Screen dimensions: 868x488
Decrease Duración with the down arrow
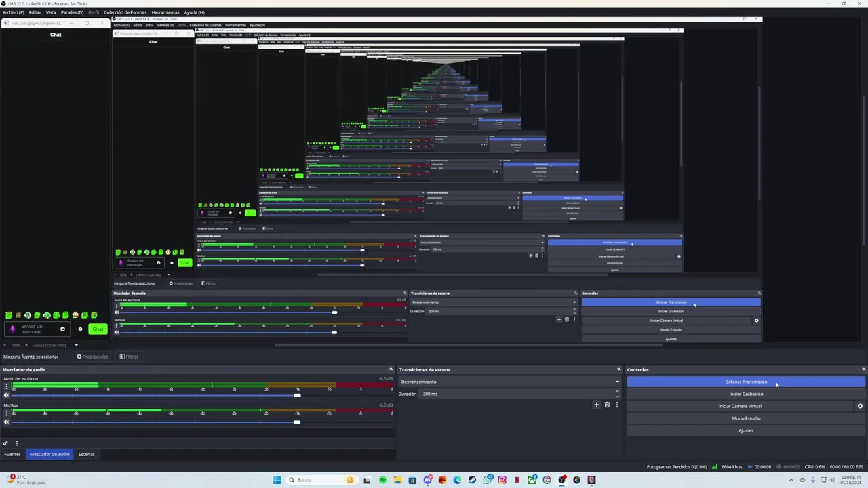click(617, 396)
